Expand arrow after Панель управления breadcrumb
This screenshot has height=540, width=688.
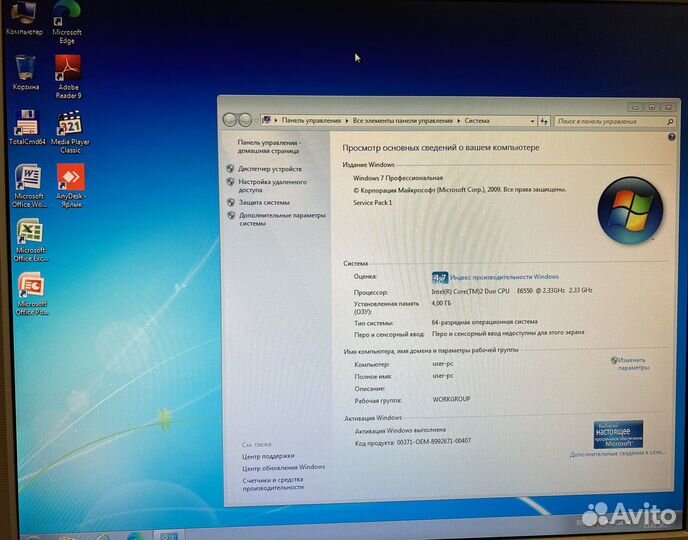point(347,120)
